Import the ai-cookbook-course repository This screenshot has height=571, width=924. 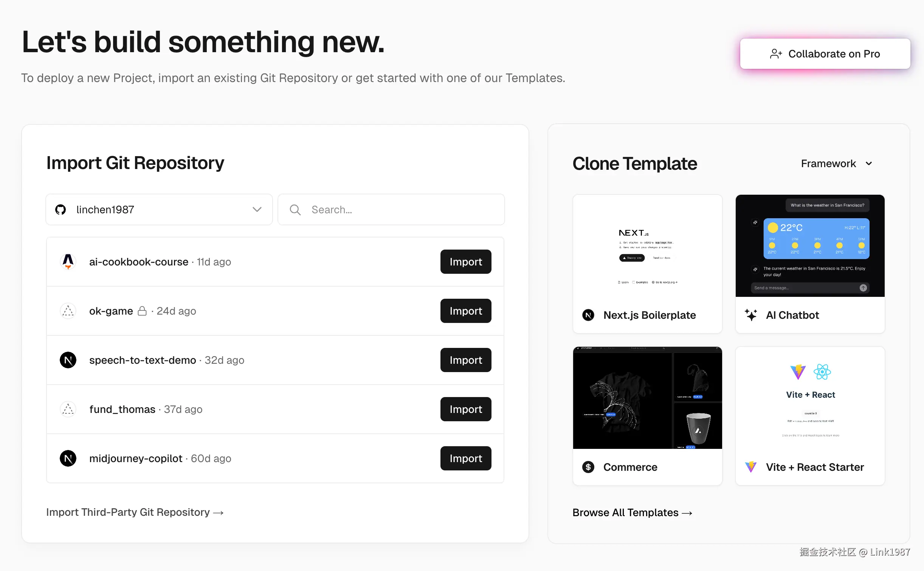[x=466, y=262]
